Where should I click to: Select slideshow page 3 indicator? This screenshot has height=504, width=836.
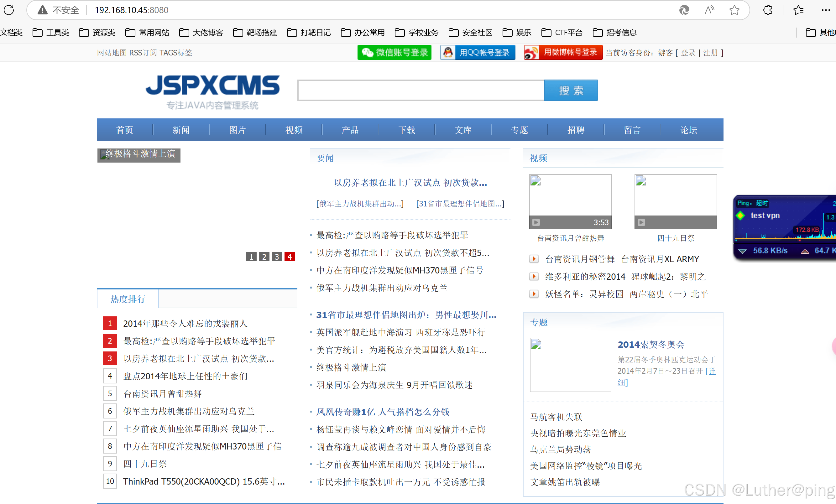(x=277, y=257)
